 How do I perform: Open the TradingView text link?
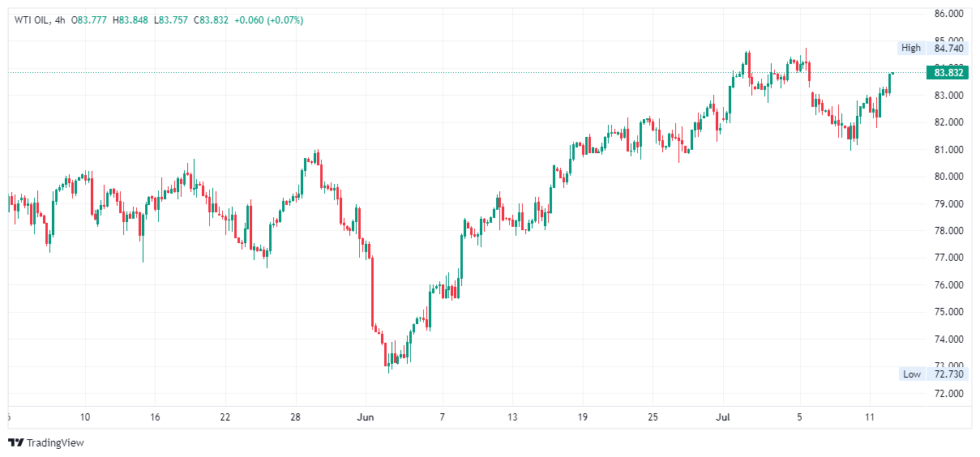point(55,442)
